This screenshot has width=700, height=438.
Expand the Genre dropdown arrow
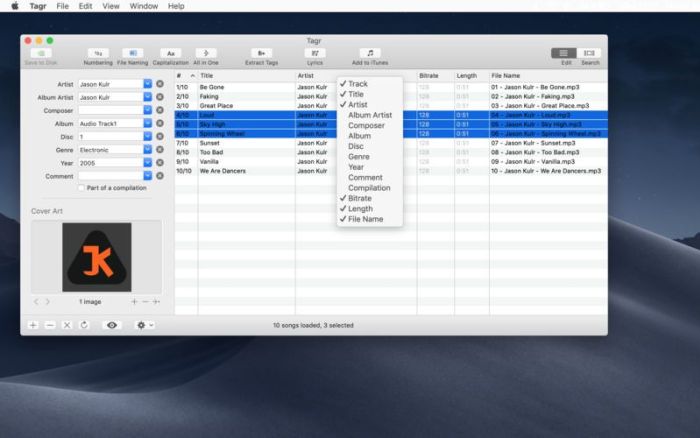pyautogui.click(x=148, y=149)
